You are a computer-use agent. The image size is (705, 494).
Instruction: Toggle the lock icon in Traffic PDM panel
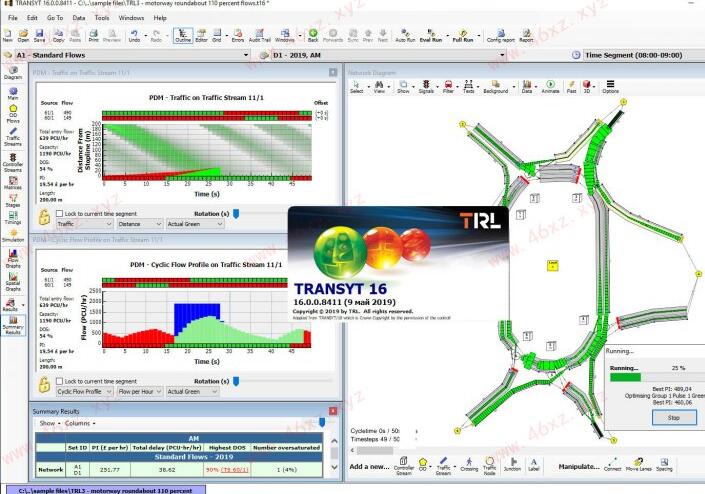click(x=44, y=217)
